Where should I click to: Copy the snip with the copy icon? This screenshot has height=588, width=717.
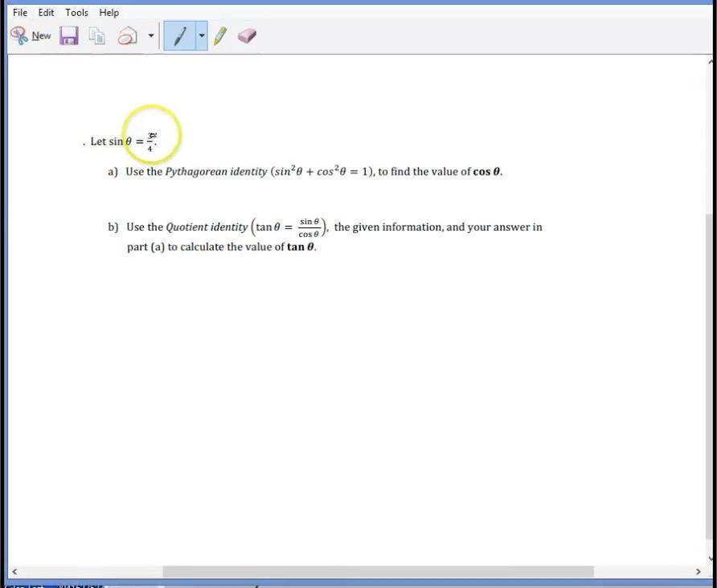96,36
